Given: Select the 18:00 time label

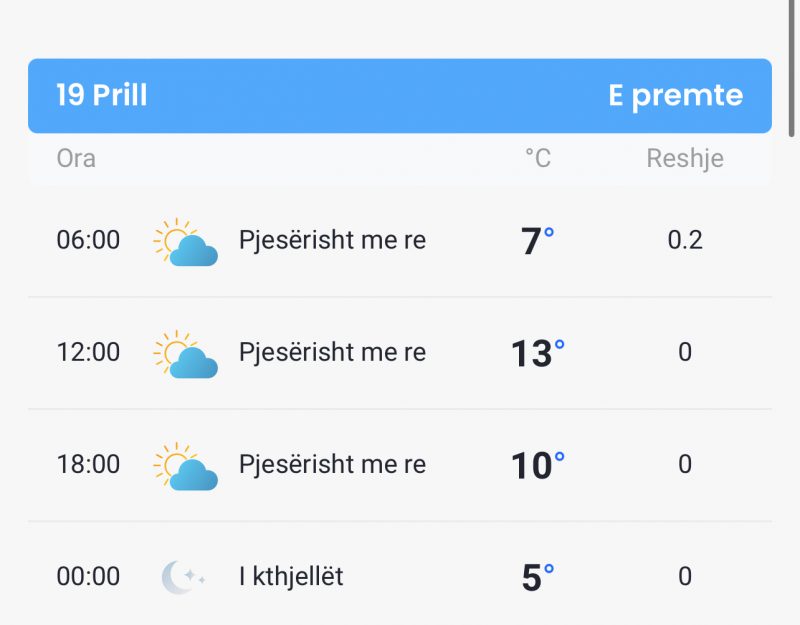Looking at the screenshot, I should click(88, 464).
